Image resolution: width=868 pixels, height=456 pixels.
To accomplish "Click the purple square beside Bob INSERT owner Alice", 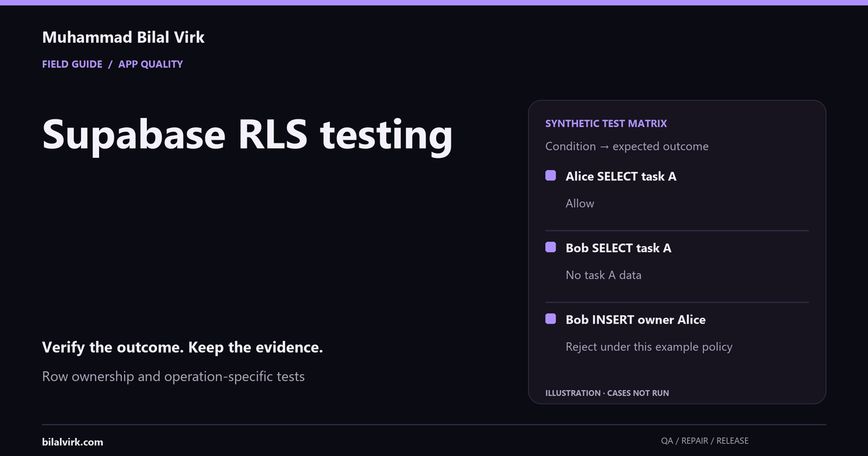I will pos(550,318).
